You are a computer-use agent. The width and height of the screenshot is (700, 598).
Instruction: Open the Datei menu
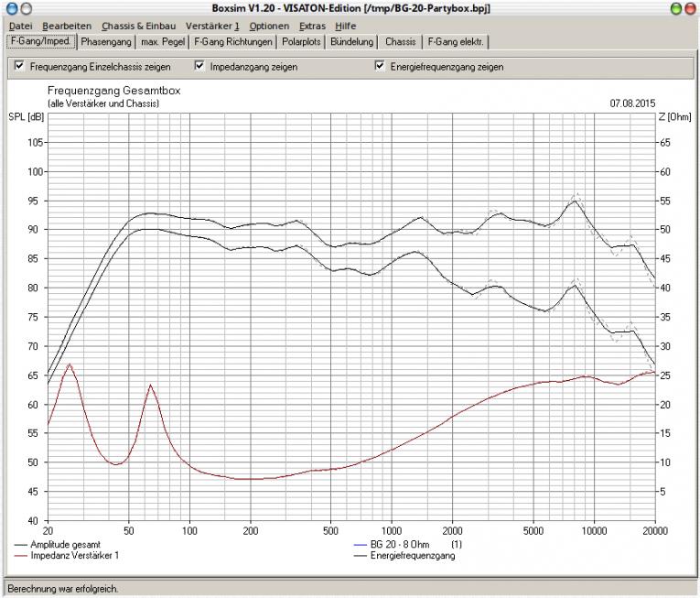pos(20,26)
